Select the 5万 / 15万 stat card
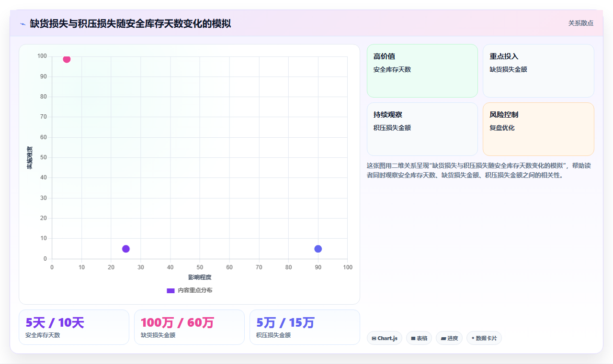The width and height of the screenshot is (613, 364). click(x=305, y=327)
